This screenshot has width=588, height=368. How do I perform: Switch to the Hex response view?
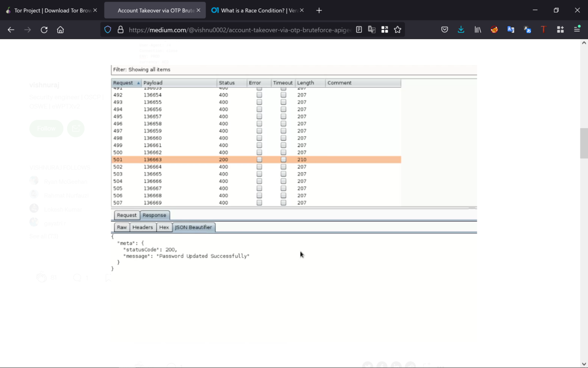(164, 227)
